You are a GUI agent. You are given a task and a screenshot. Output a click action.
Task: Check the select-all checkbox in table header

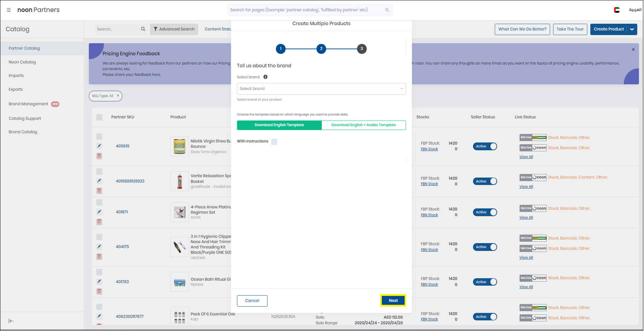pos(99,117)
